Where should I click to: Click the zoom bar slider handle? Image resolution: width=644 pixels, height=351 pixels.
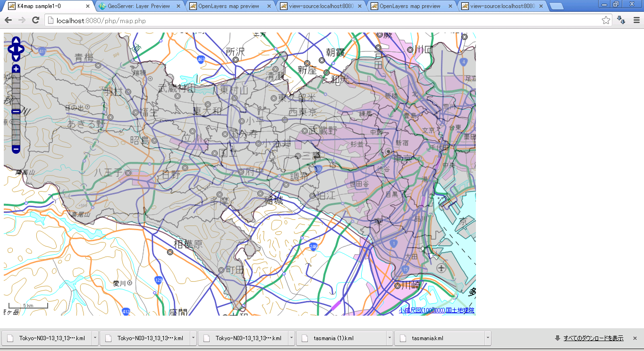[16, 112]
